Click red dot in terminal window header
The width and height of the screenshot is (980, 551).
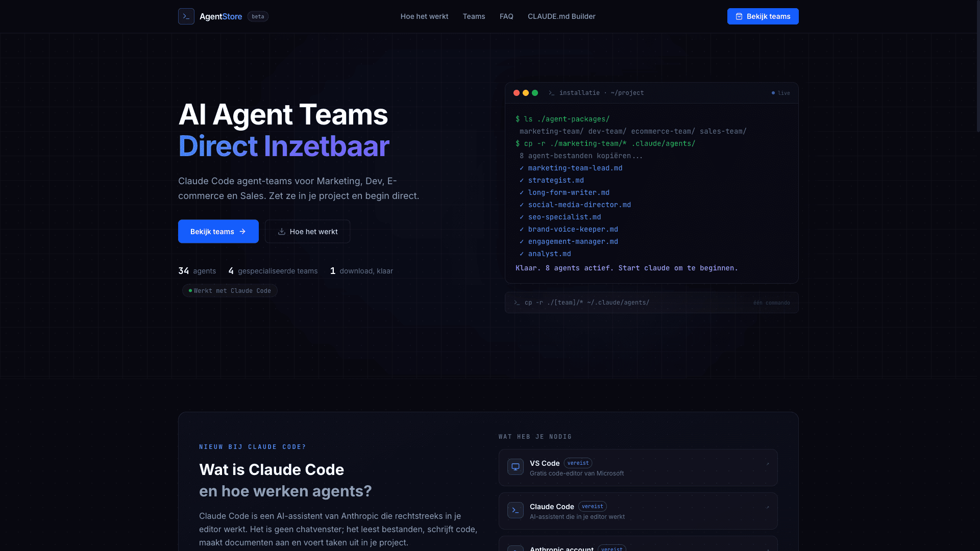coord(517,93)
